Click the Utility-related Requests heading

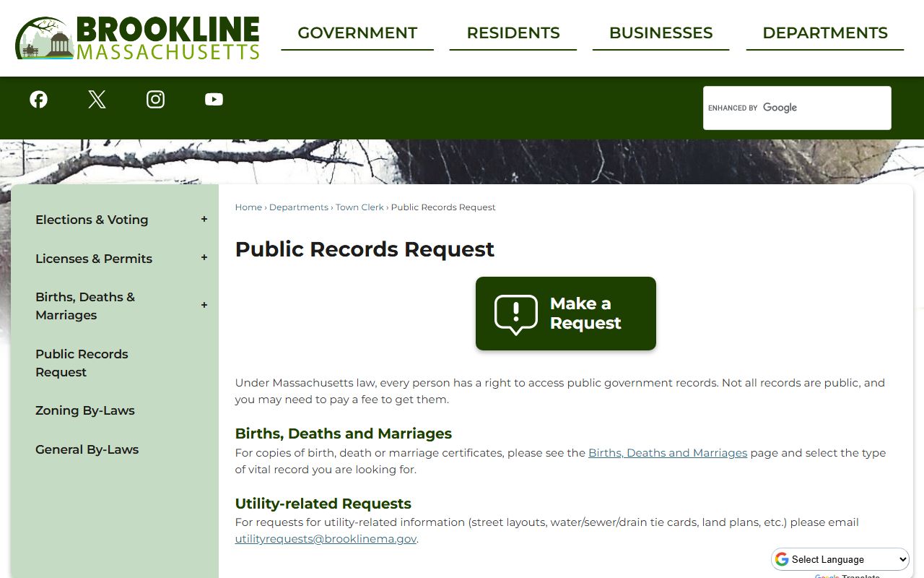pyautogui.click(x=323, y=504)
